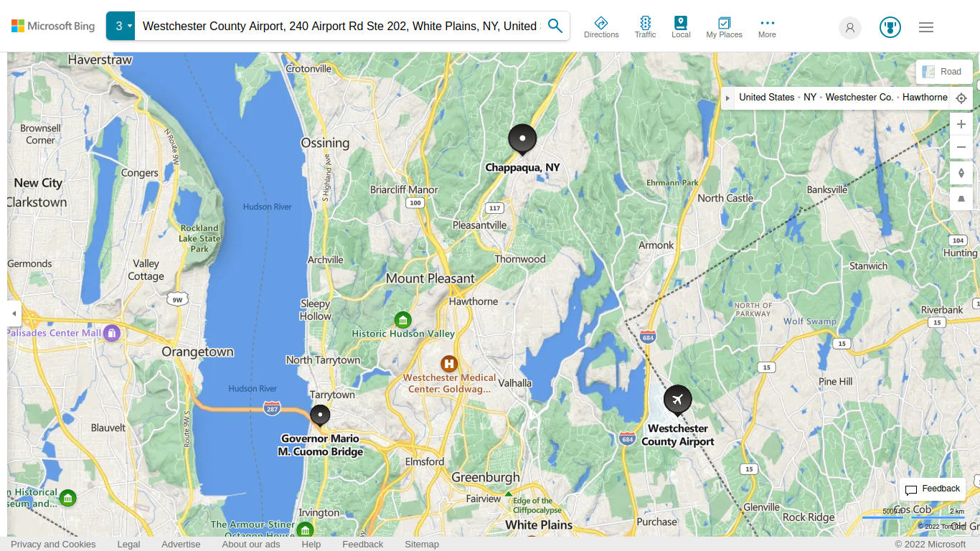Image resolution: width=980 pixels, height=551 pixels.
Task: Click the Haverstraw map label
Action: point(100,60)
